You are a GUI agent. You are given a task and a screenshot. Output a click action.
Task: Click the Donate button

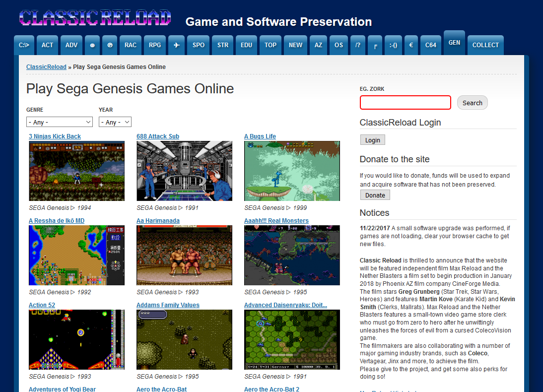pyautogui.click(x=375, y=195)
